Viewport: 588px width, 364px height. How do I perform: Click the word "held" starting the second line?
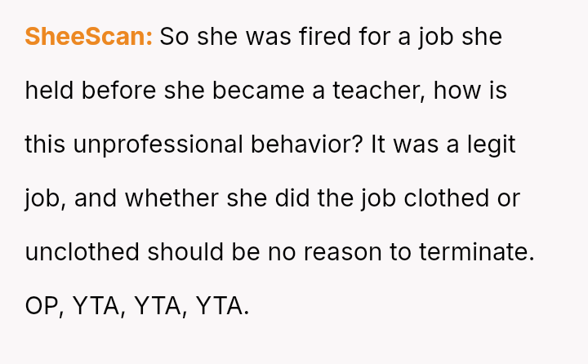(49, 91)
